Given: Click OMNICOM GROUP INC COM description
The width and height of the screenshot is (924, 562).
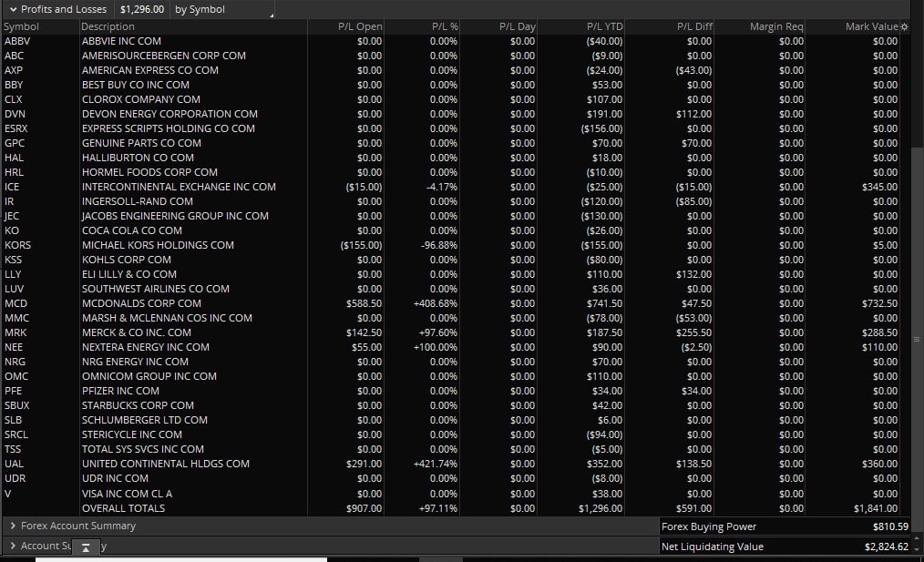Looking at the screenshot, I should pyautogui.click(x=149, y=376).
